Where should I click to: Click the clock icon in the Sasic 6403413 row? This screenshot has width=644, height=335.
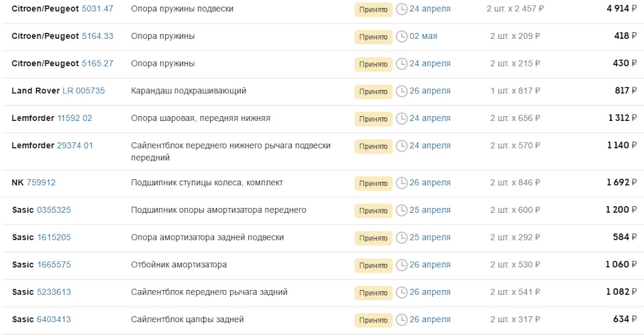(402, 320)
